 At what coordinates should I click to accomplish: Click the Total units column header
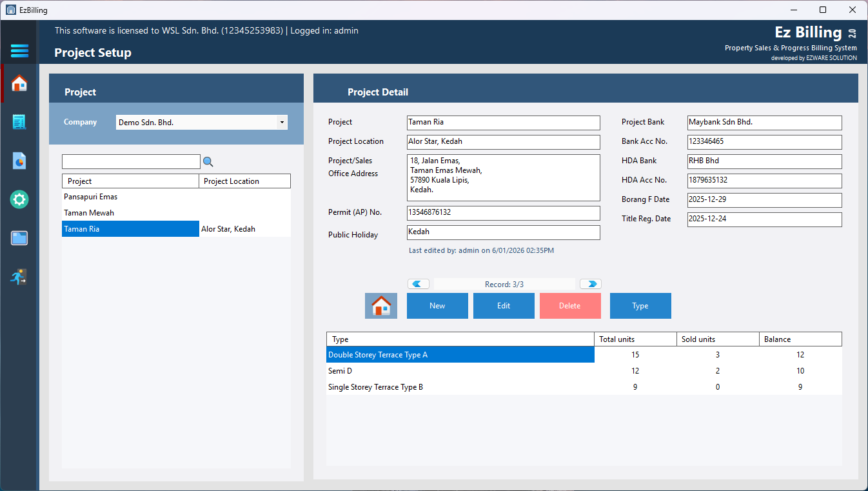(635, 339)
